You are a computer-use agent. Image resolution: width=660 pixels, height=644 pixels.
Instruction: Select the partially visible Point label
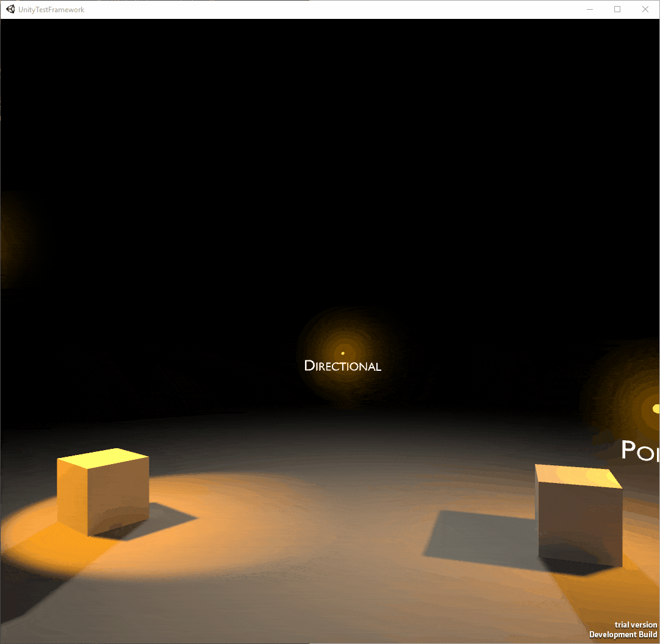pyautogui.click(x=640, y=451)
